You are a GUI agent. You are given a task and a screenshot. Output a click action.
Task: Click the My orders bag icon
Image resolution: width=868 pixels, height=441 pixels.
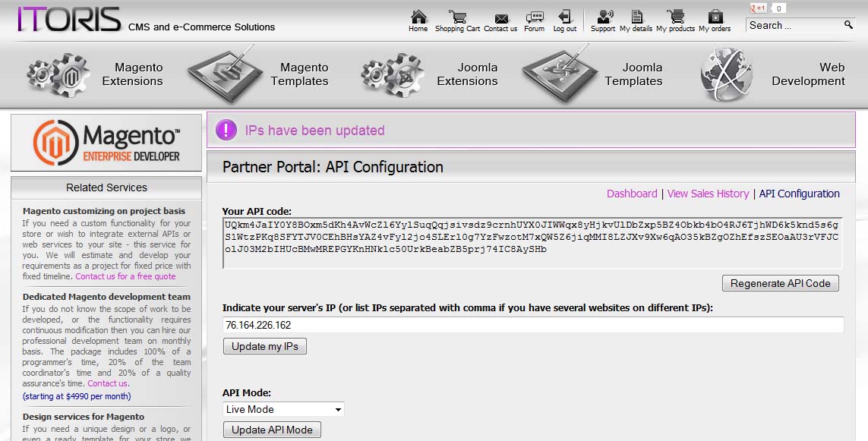click(x=715, y=16)
